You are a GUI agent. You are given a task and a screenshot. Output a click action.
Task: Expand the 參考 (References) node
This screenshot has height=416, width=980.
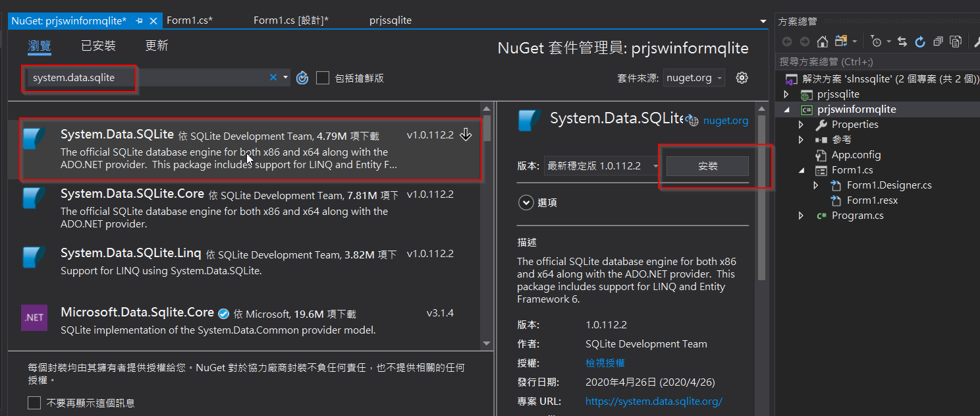tap(801, 140)
